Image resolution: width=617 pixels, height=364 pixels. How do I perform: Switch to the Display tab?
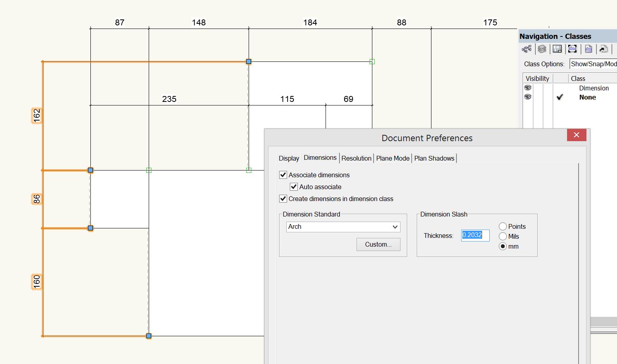289,158
